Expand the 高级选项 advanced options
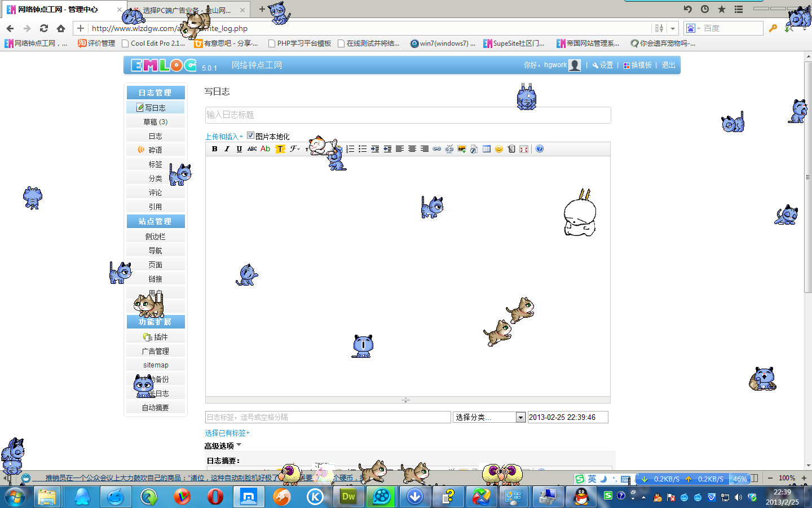The image size is (812, 508). [223, 446]
